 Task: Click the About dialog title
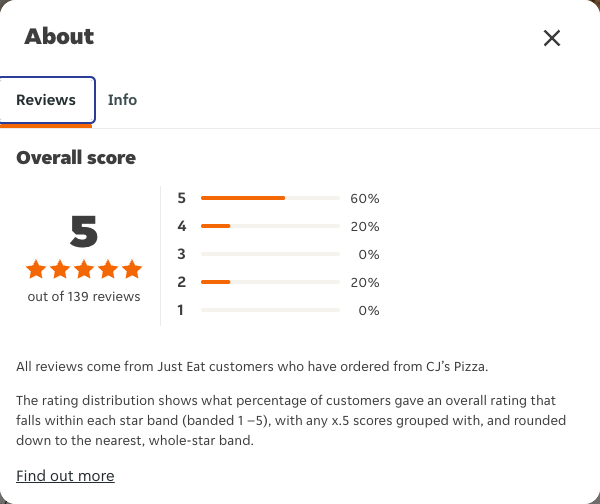pos(59,37)
